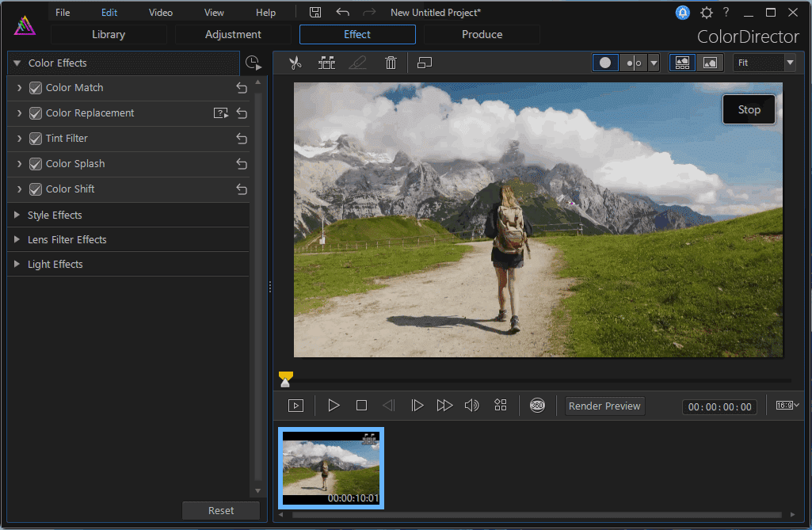Open the 16:9 aspect ratio dropdown

click(x=787, y=405)
